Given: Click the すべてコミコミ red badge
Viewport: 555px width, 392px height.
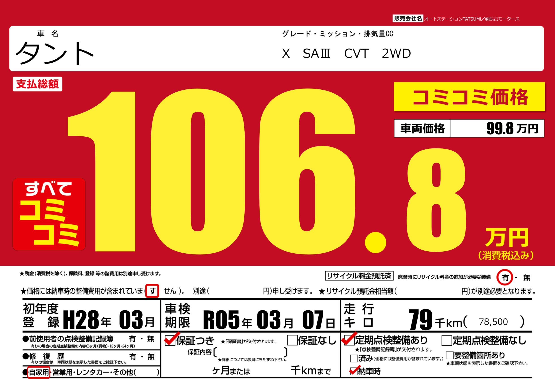Looking at the screenshot, I should (49, 214).
